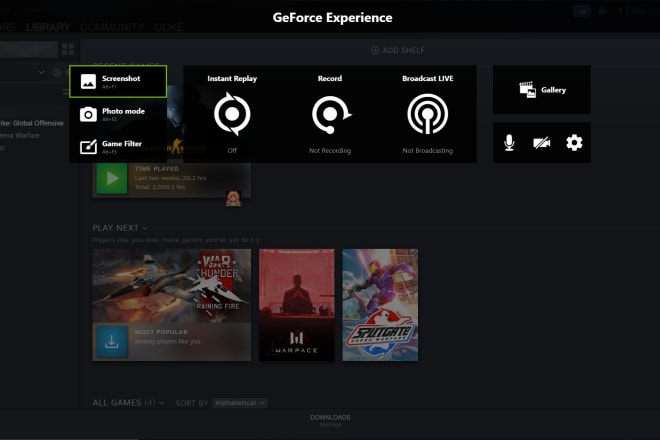
Task: Open Game Filter option
Action: pos(118,147)
